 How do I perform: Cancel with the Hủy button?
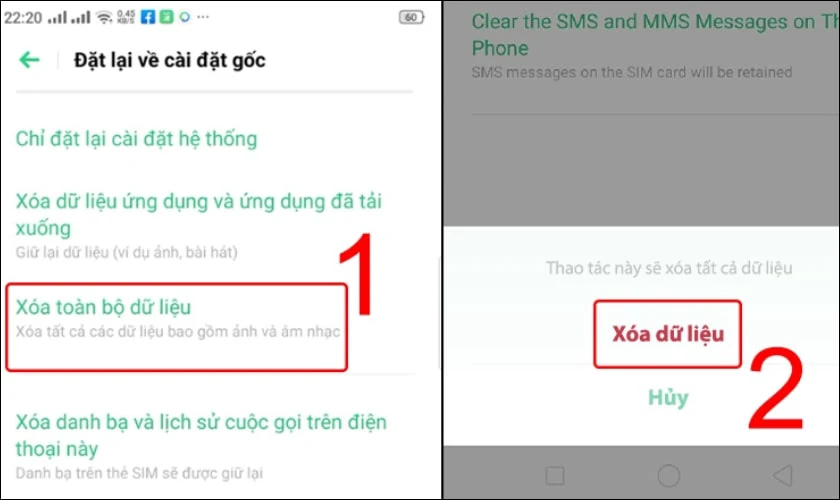coord(668,398)
